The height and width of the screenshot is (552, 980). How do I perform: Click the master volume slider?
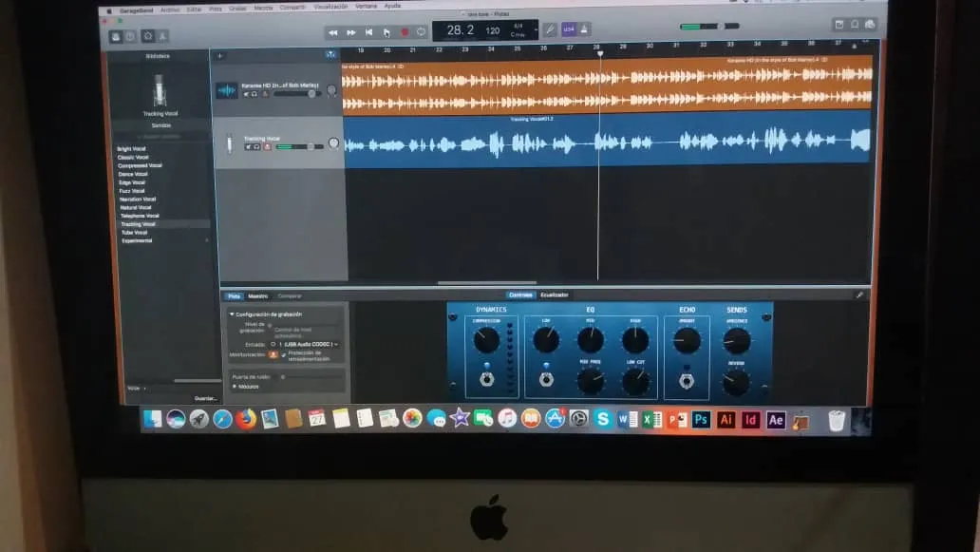[709, 27]
